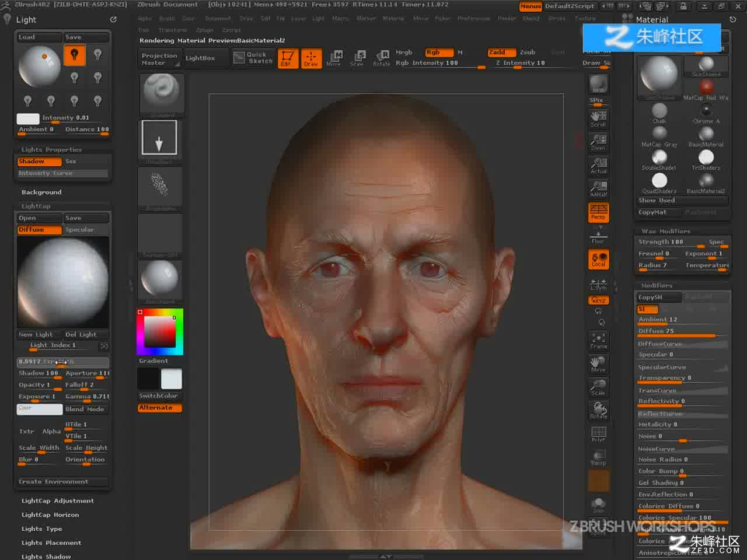The image size is (747, 560).
Task: Toggle Shadow in Lights Properties
Action: point(39,162)
